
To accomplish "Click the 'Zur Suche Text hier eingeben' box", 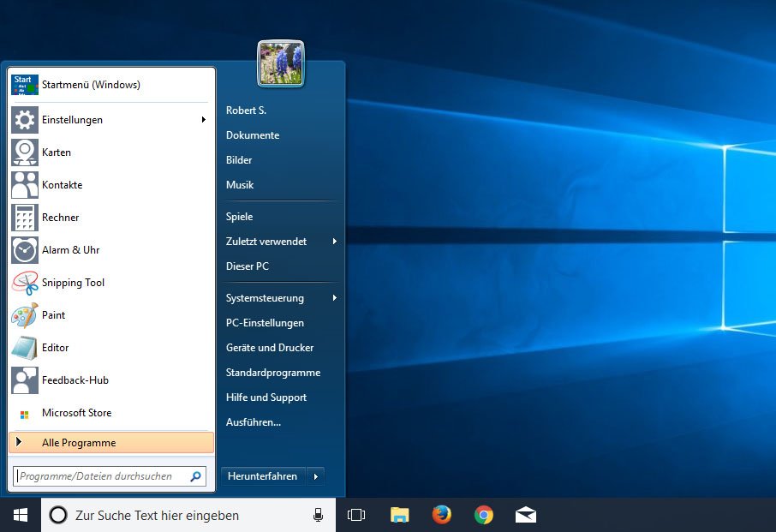I will point(188,515).
